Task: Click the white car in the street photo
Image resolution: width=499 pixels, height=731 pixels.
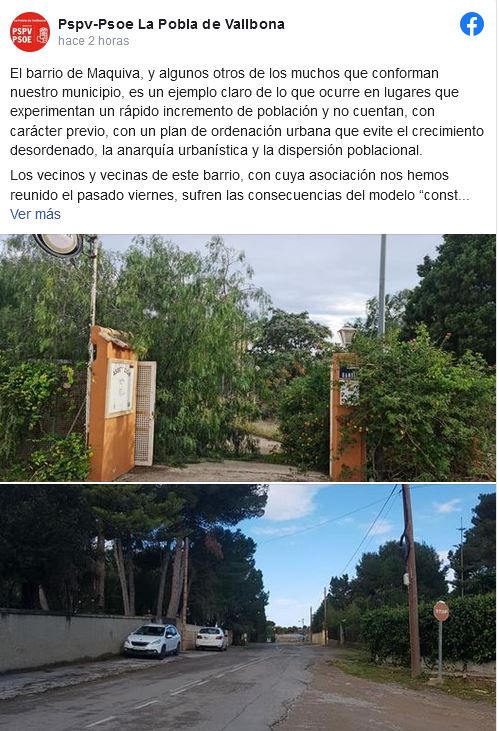Action: click(152, 641)
